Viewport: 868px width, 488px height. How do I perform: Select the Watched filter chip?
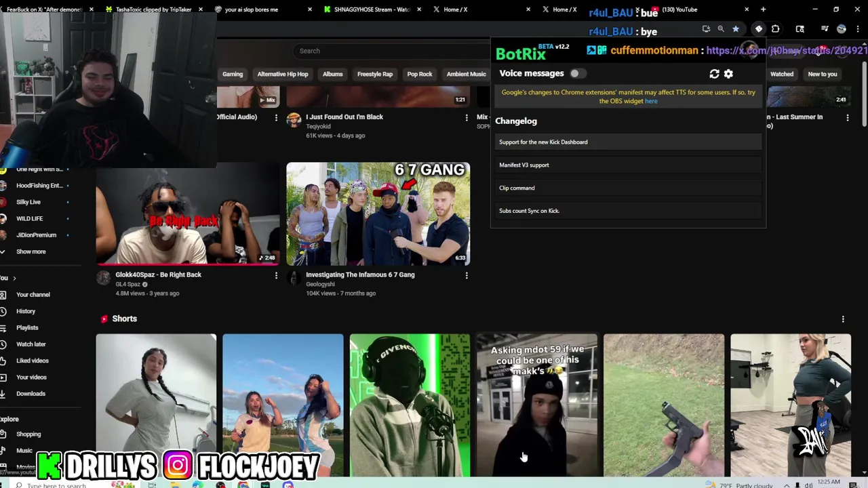(782, 74)
